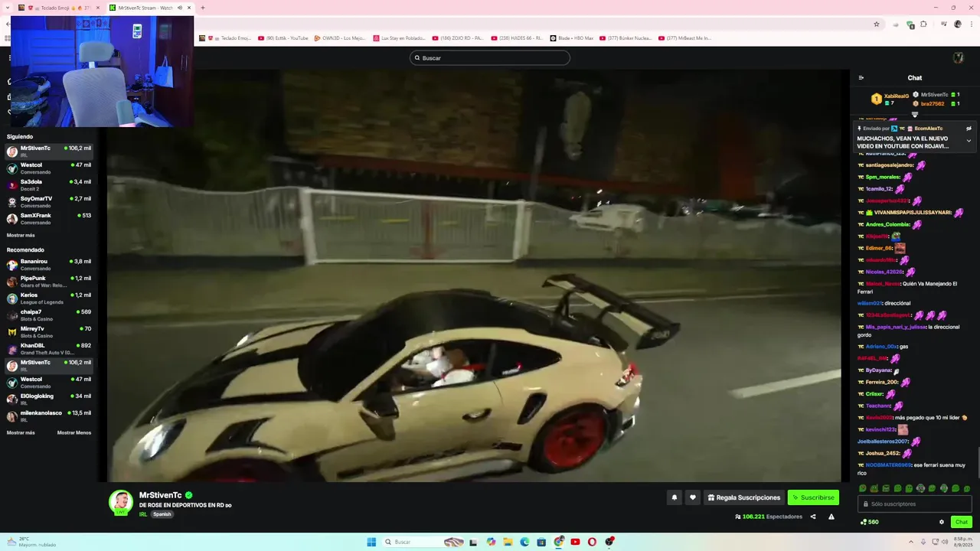The width and height of the screenshot is (980, 551).
Task: Expand Siguiendo list with Mostrar más
Action: click(21, 235)
